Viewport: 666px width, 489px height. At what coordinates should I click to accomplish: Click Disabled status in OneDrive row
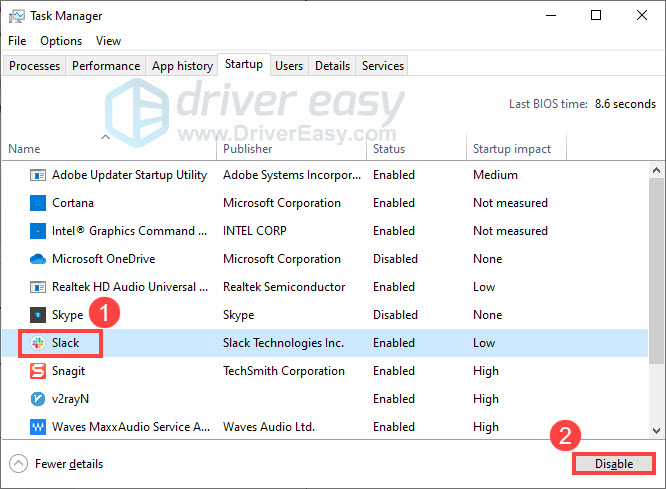(395, 259)
